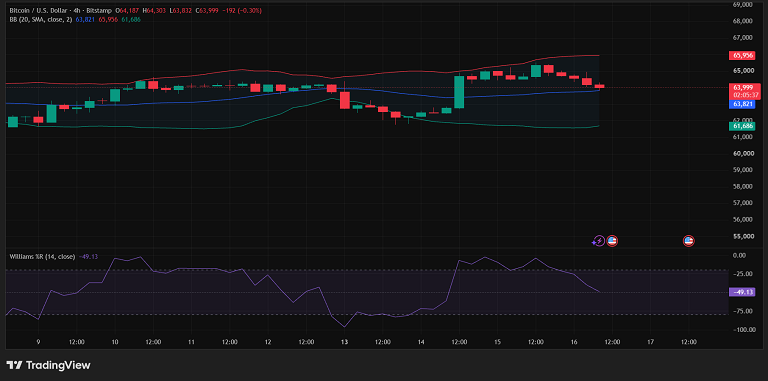Click date label 11 on time axis
The image size is (768, 381).
click(192, 342)
